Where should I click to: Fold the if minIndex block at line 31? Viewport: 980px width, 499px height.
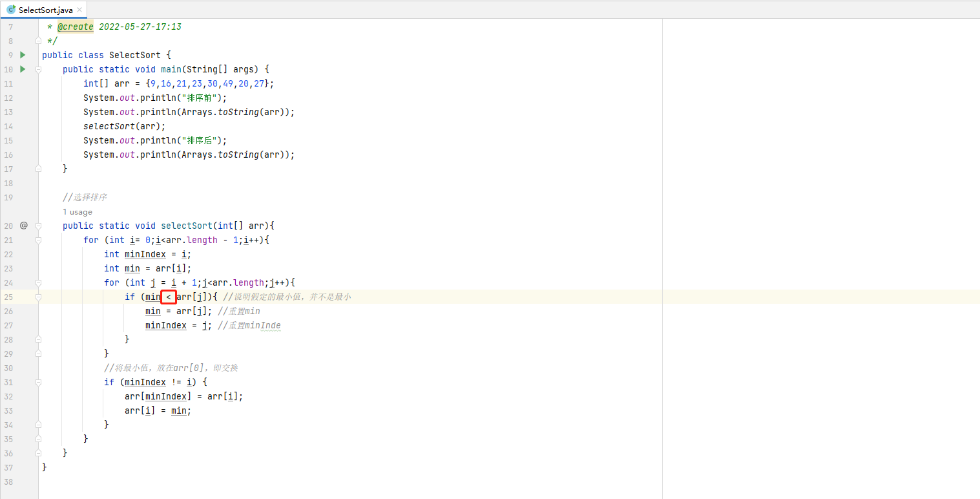[x=39, y=382]
